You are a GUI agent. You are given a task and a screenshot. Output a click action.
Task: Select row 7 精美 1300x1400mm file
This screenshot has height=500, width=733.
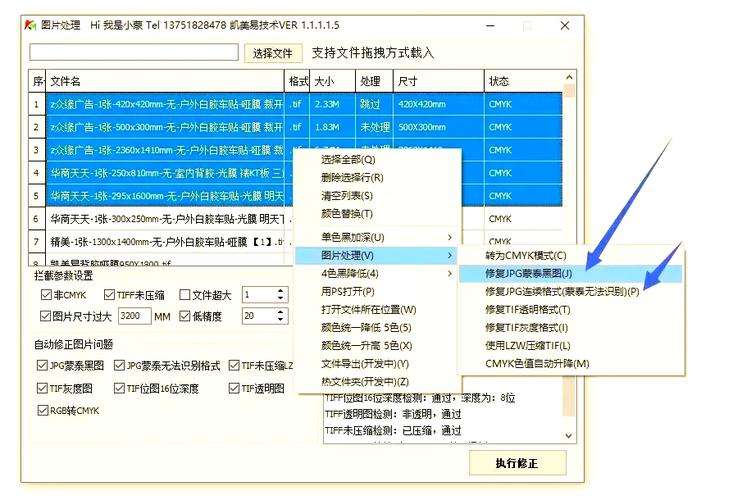click(x=166, y=242)
